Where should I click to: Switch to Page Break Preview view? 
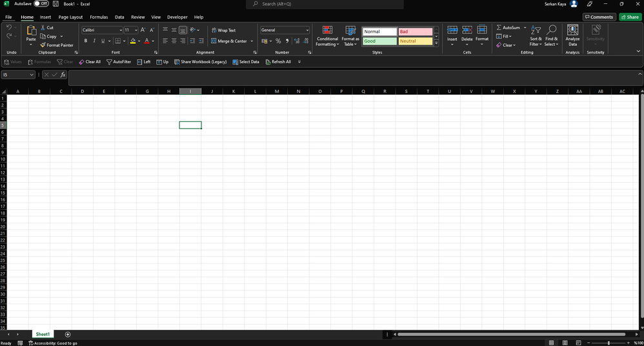tap(578, 343)
